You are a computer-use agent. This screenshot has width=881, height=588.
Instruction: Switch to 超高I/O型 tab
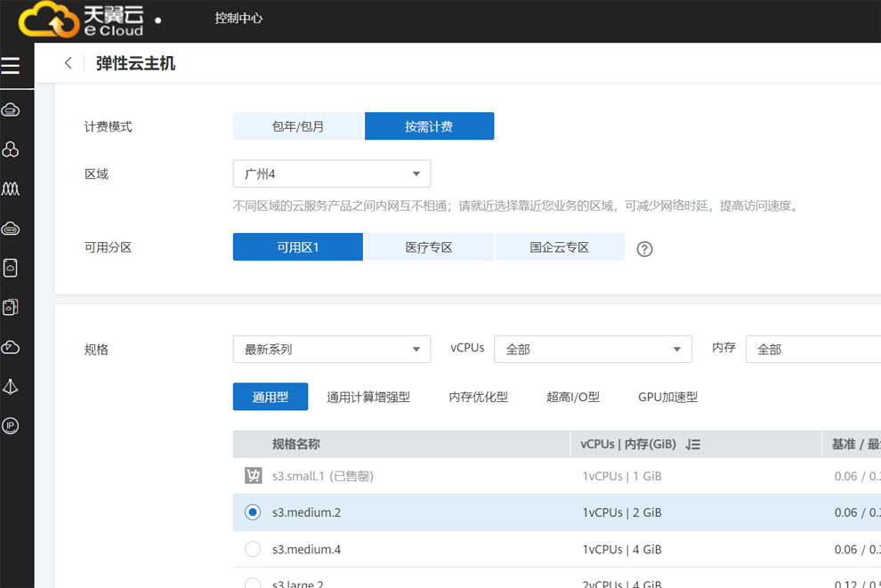coord(573,397)
